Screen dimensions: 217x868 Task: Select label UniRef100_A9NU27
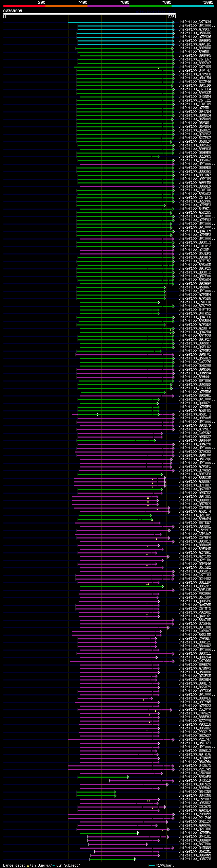tap(195, 437)
